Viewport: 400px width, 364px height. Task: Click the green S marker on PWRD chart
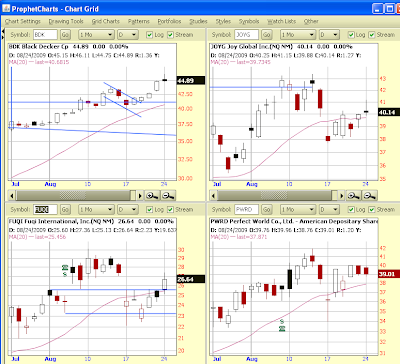coord(282,322)
